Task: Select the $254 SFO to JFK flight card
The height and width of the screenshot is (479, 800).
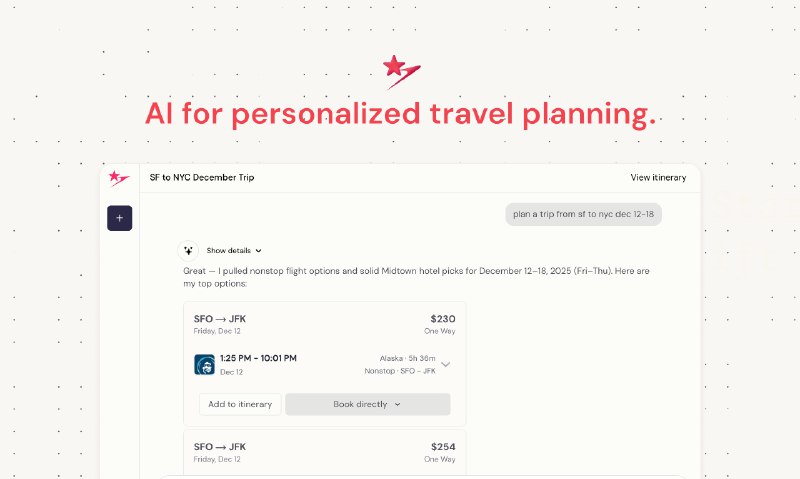Action: pyautogui.click(x=324, y=452)
